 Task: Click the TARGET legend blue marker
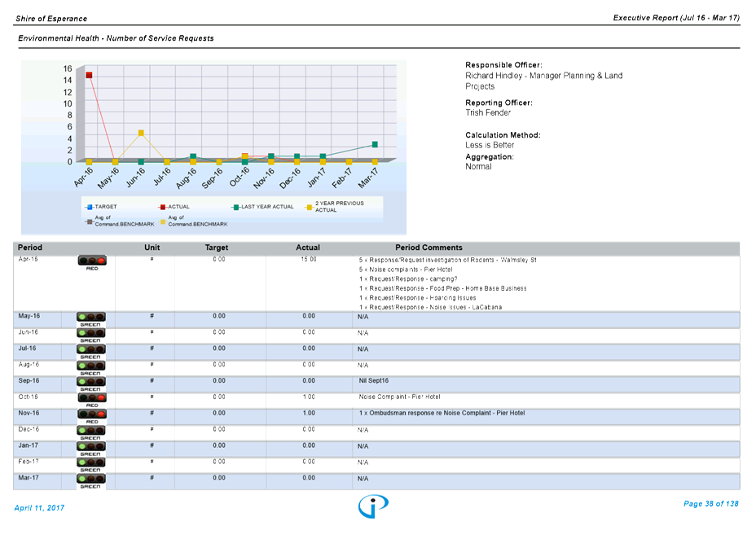point(90,207)
